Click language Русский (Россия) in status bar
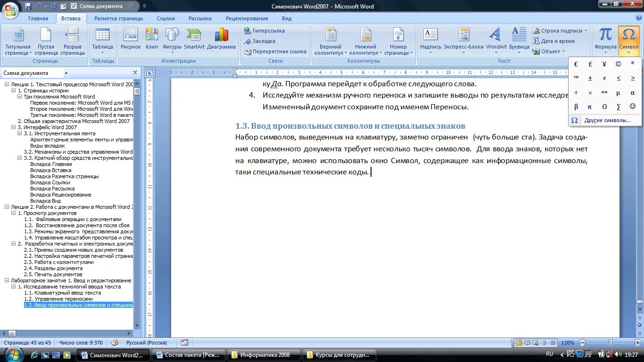This screenshot has width=644, height=362. (147, 343)
